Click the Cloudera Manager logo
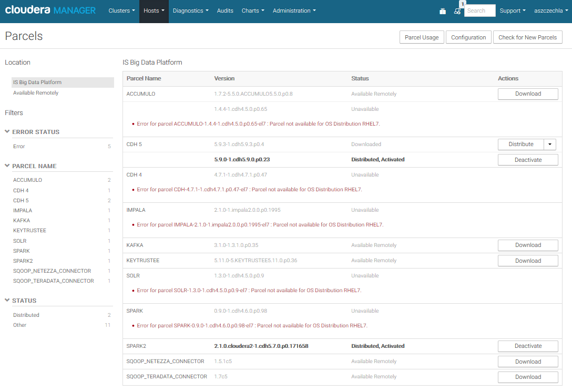 [x=50, y=9]
